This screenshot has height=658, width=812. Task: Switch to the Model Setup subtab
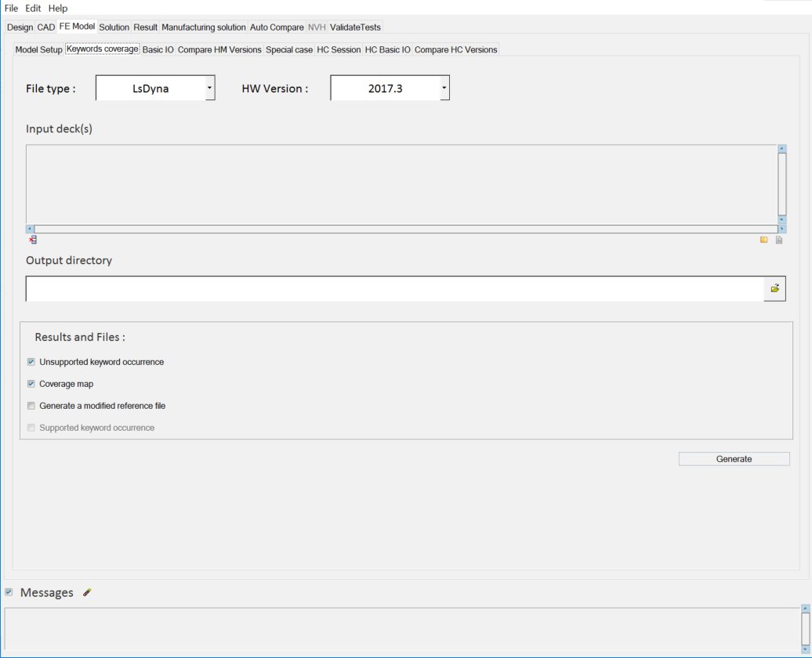[x=39, y=49]
